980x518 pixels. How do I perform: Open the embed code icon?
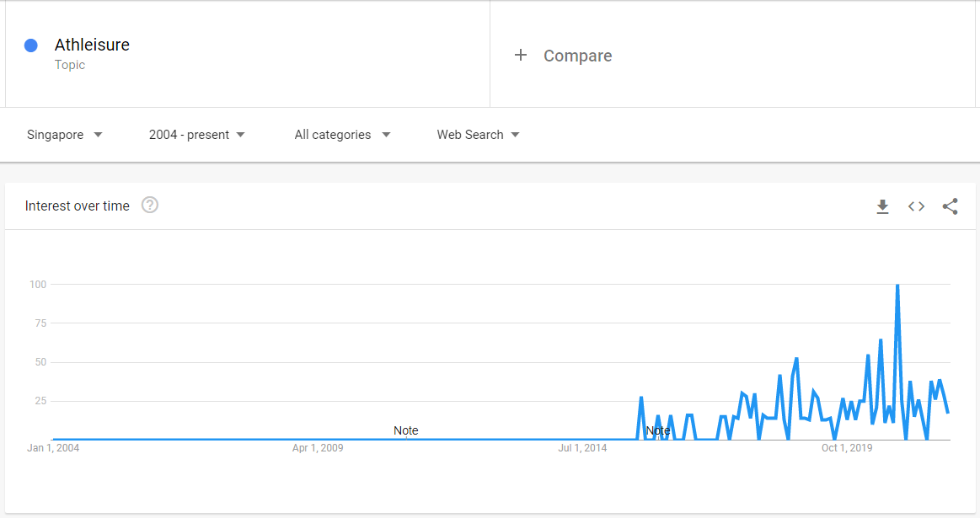(x=916, y=206)
